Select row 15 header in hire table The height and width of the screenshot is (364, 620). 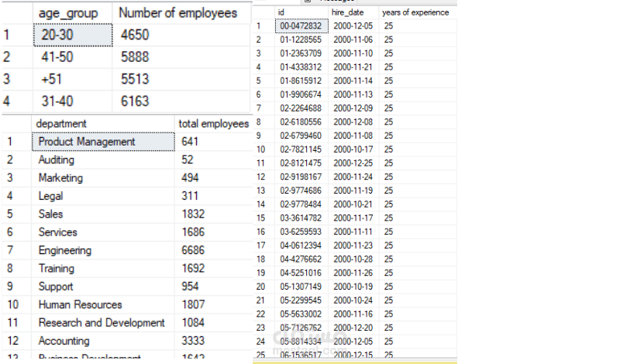coord(263,218)
